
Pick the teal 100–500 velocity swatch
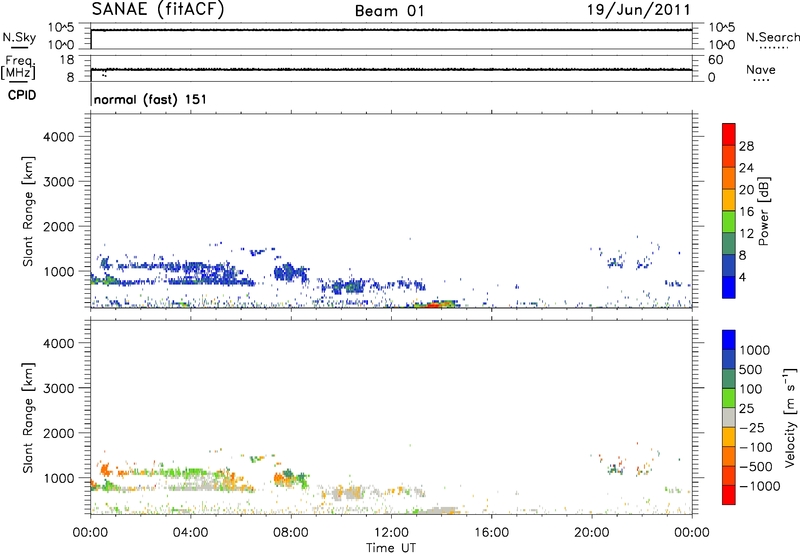(x=729, y=379)
